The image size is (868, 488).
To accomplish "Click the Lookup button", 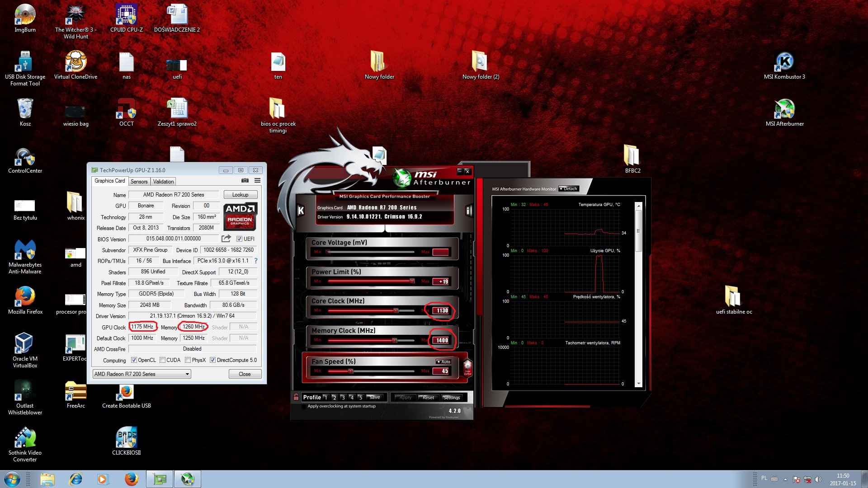I will pos(240,195).
